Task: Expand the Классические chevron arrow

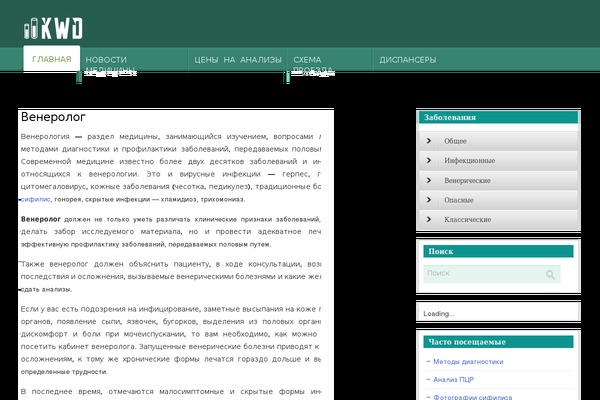Action: pyautogui.click(x=429, y=219)
